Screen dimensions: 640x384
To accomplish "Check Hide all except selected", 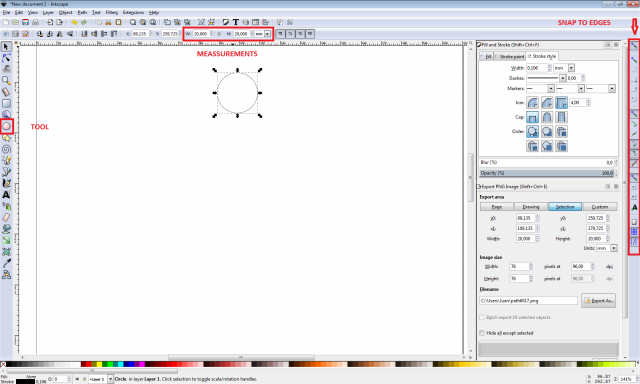I will 482,333.
